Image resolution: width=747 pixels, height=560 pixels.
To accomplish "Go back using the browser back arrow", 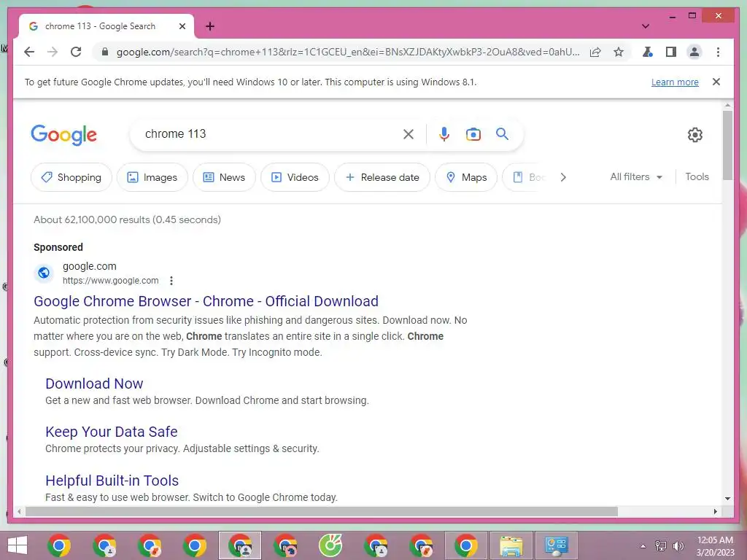I will (29, 52).
